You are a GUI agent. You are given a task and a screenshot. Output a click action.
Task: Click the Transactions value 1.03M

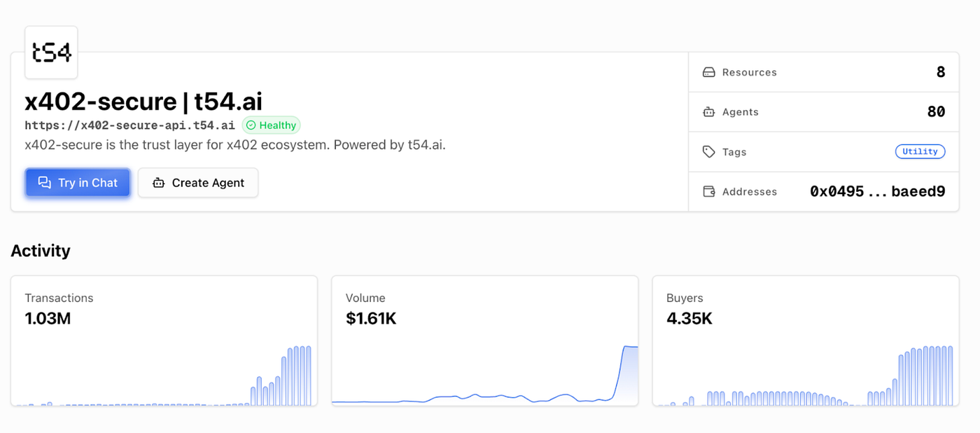[48, 319]
